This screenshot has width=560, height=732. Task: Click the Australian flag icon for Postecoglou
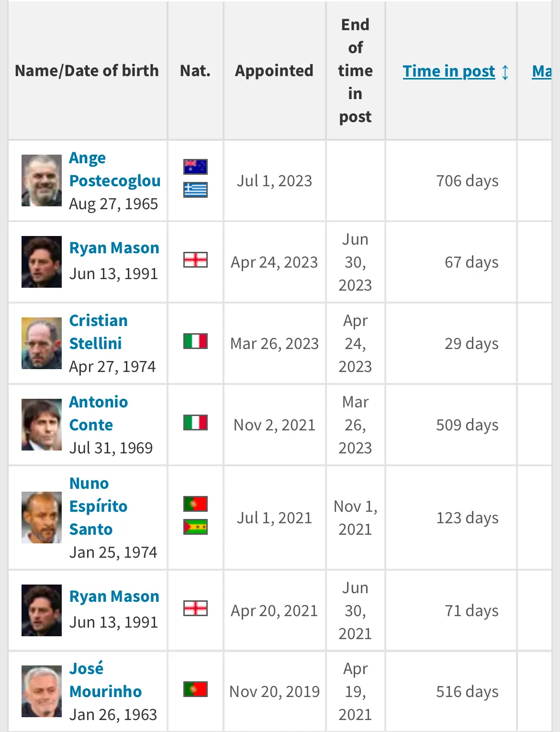click(x=195, y=167)
